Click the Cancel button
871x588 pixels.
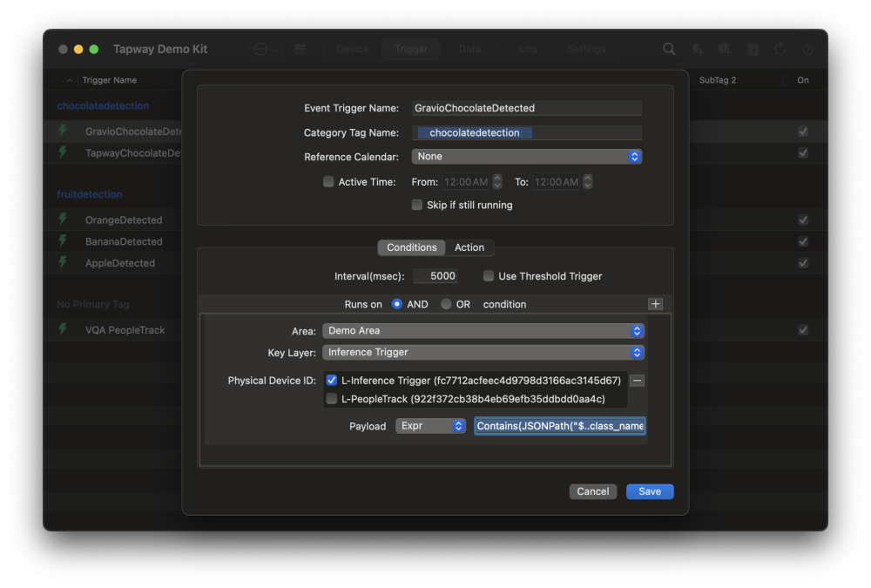pos(593,490)
